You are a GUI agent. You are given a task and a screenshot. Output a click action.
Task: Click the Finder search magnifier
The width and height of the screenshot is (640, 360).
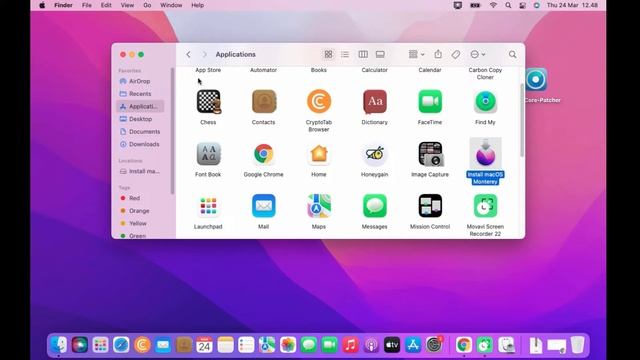pos(513,54)
